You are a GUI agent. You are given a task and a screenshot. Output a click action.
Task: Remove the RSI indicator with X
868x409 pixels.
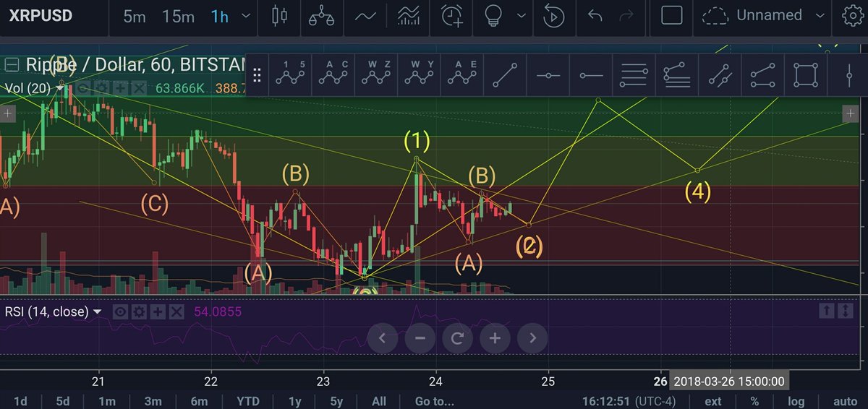[176, 312]
